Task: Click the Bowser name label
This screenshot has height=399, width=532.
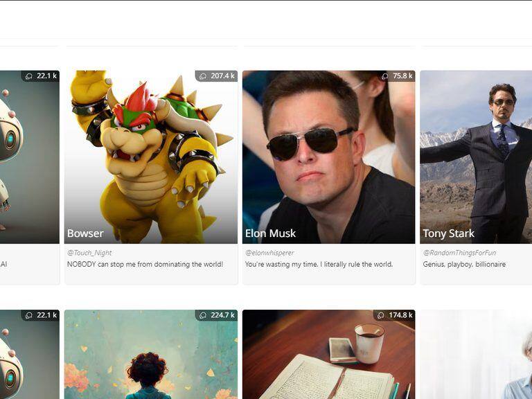Action: point(85,233)
